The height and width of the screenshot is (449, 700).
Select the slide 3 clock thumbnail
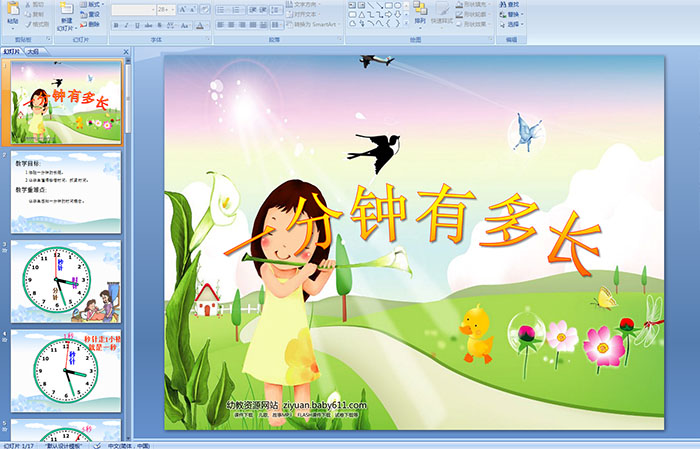coord(66,281)
